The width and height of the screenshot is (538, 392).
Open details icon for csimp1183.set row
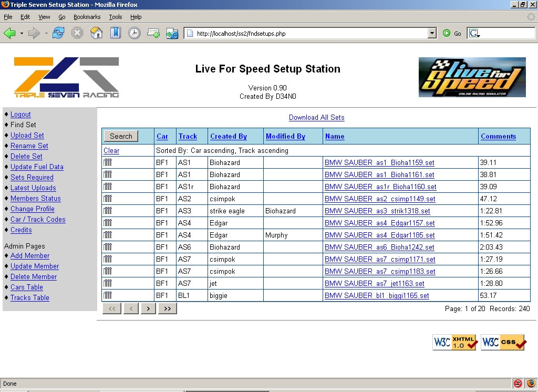[108, 271]
